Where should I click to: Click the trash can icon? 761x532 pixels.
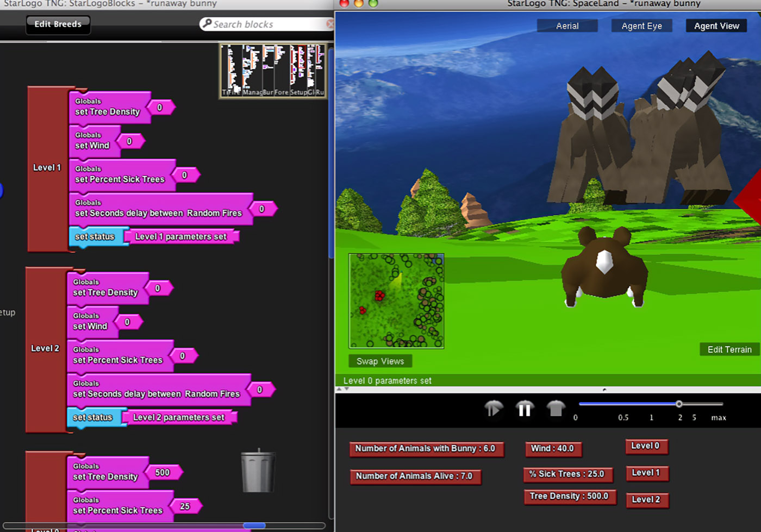(258, 470)
